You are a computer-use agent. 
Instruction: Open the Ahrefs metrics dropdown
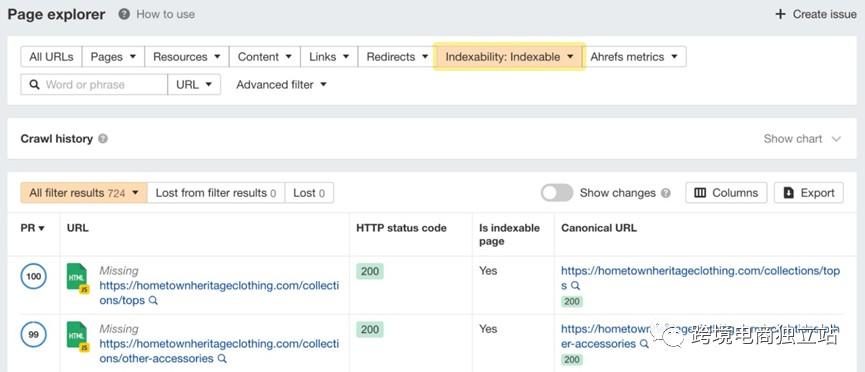tap(634, 57)
